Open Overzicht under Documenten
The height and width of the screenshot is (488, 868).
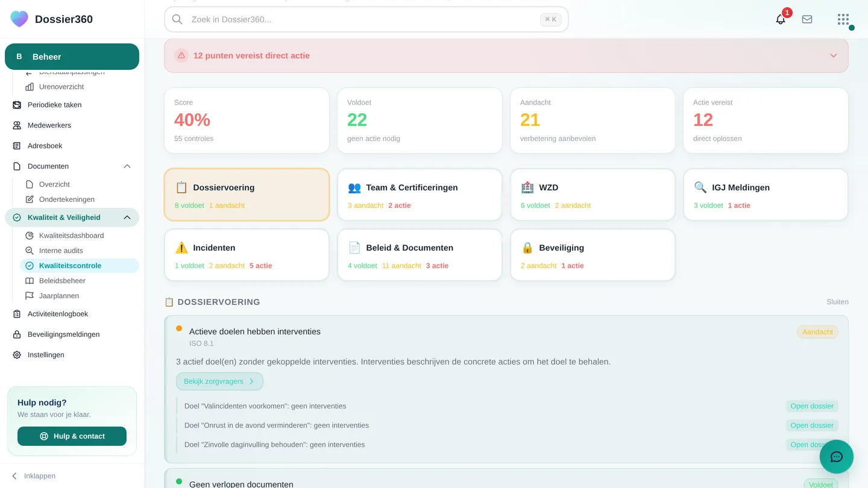(54, 184)
